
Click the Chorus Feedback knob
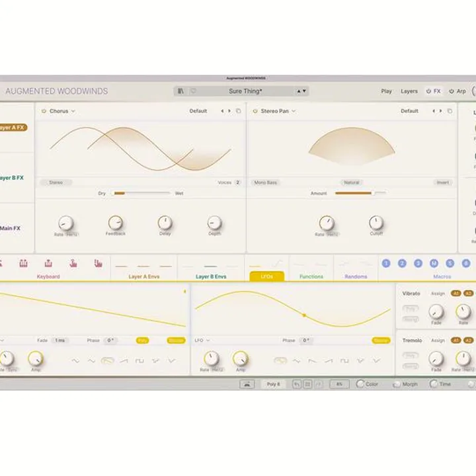coord(115,223)
